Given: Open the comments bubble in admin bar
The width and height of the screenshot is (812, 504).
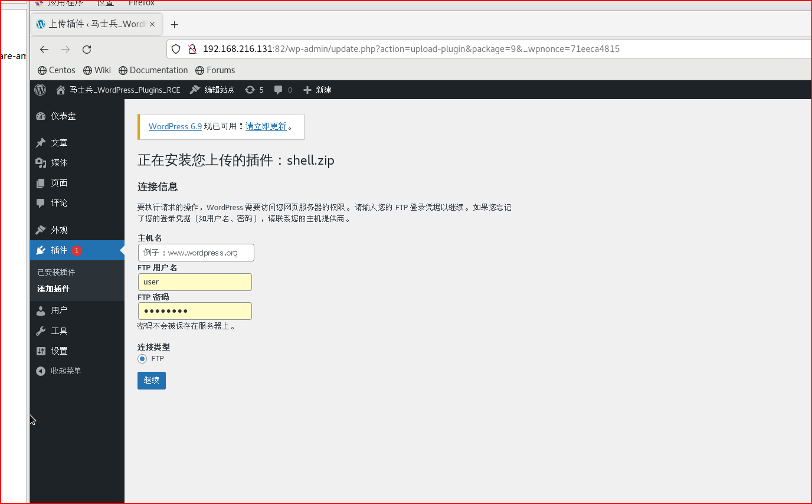Looking at the screenshot, I should coord(283,90).
